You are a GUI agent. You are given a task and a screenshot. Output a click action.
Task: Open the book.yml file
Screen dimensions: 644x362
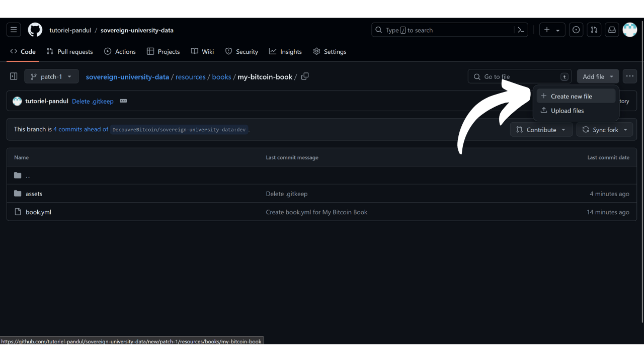[38, 212]
